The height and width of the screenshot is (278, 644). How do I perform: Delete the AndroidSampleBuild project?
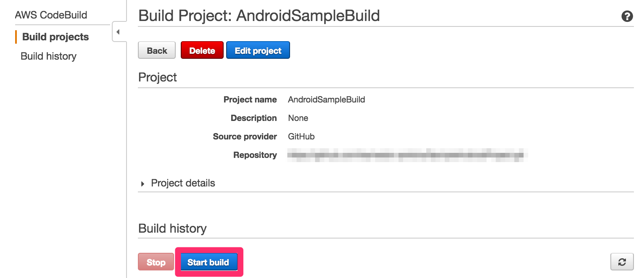[x=202, y=50]
